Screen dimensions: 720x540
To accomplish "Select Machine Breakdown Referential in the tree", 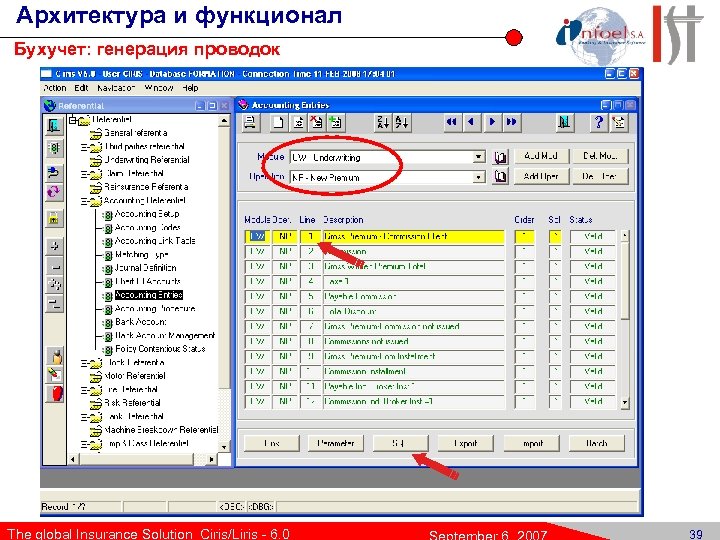I will [161, 430].
